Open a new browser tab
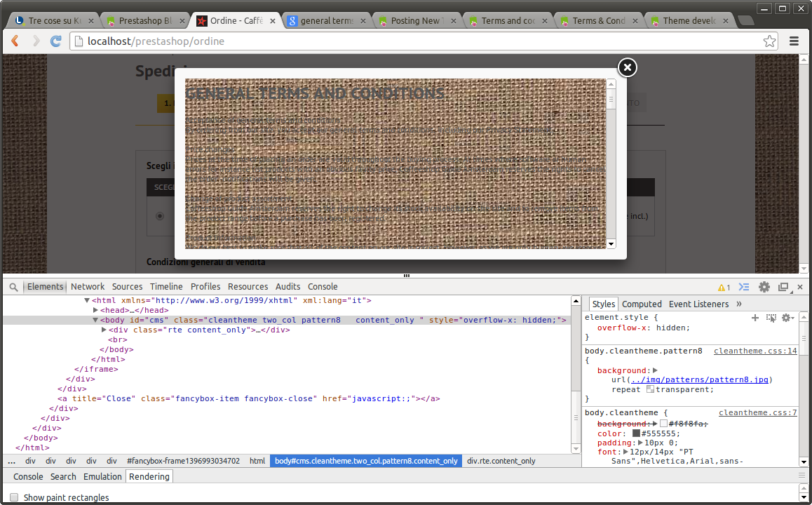This screenshot has height=505, width=812. [745, 21]
